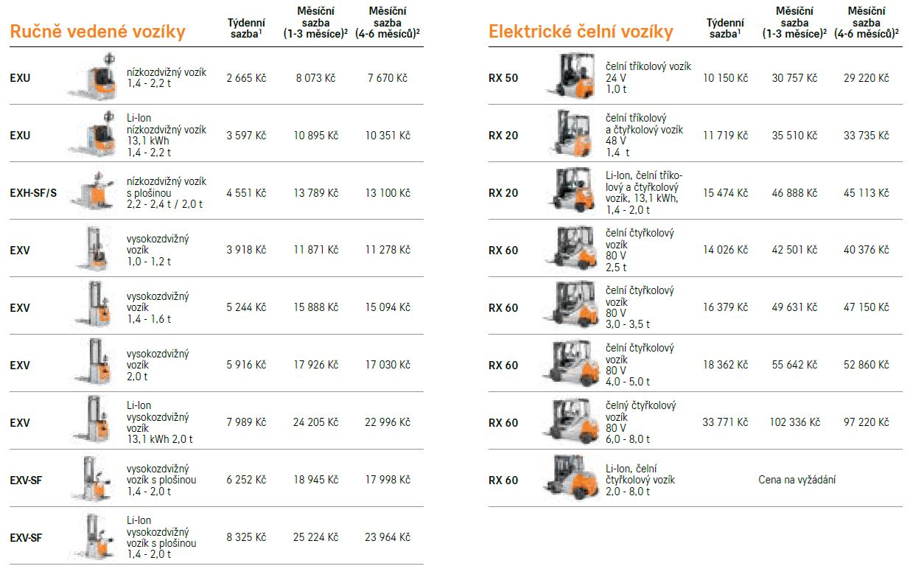Viewport: 924px width, 566px height.
Task: Select the 102 336 Kč monthly rate
Action: point(794,422)
